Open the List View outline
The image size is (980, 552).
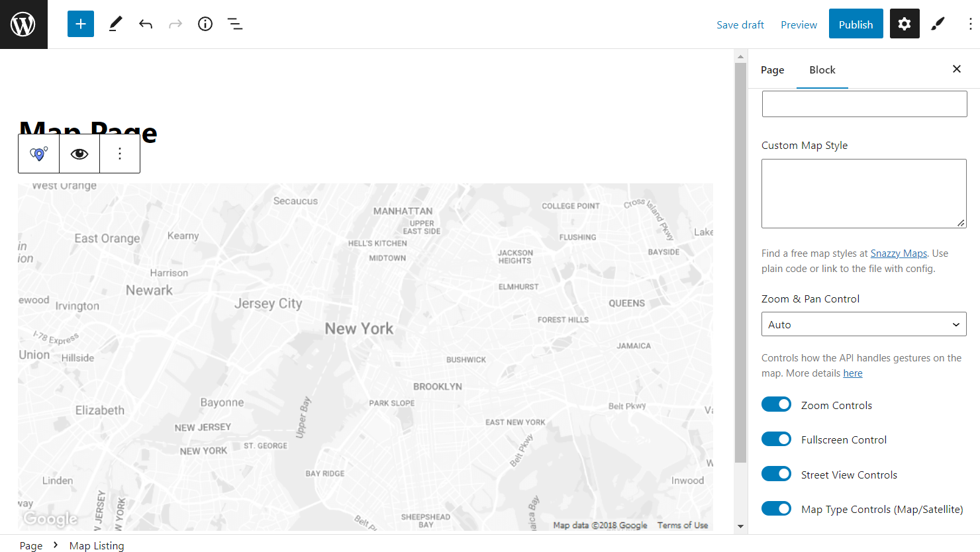[x=235, y=24]
